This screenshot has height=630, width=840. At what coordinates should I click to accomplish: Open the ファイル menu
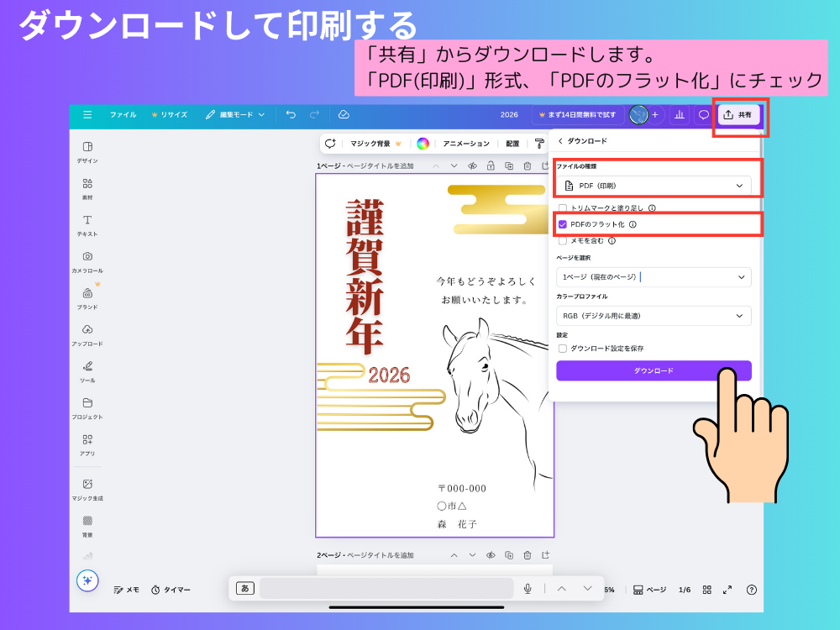123,116
